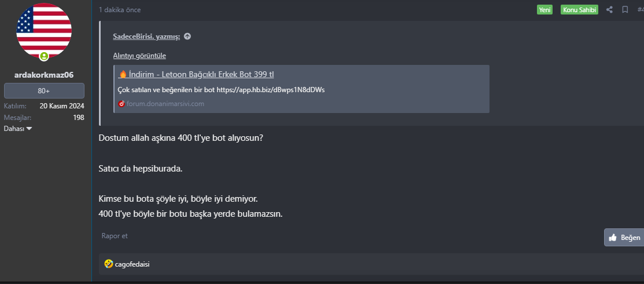This screenshot has height=284, width=644.
Task: Open cagofedaisi reaction user profile
Action: coord(132,264)
